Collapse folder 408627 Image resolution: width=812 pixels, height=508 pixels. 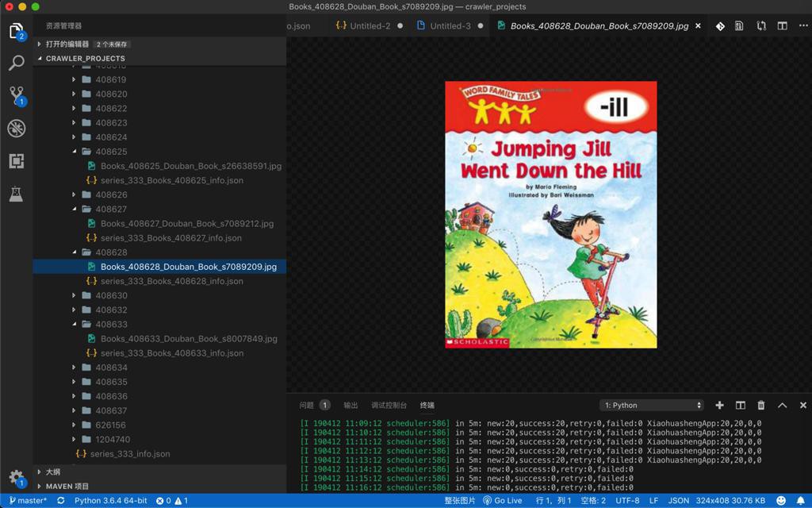click(x=110, y=209)
